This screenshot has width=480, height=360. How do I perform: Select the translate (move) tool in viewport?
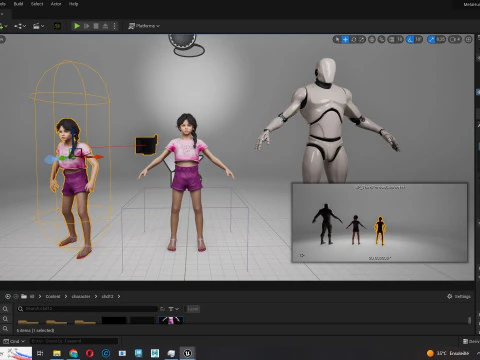345,39
